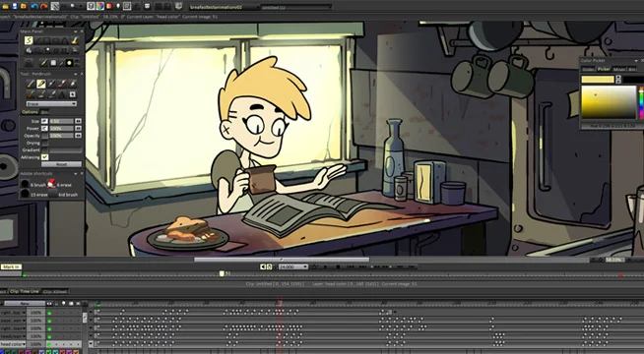This screenshot has width=644, height=354.
Task: Collapse the Tool Penbrush panel with its arrow
Action: click(x=76, y=74)
